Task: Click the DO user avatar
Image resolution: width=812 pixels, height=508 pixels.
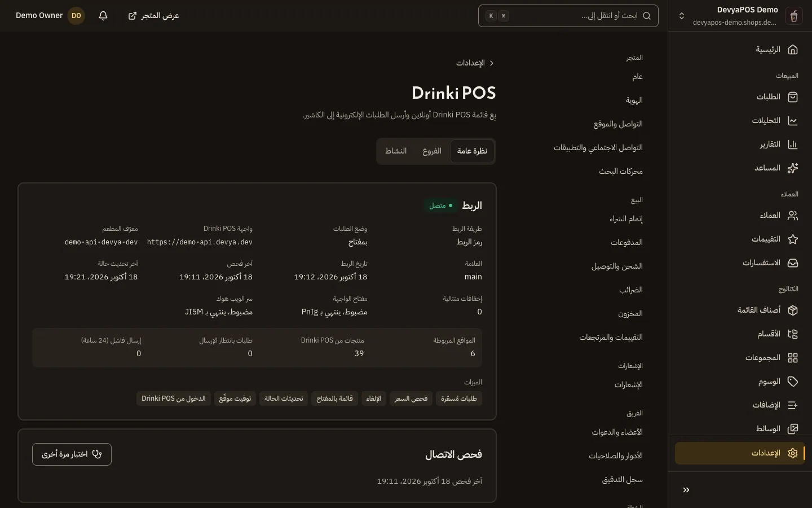Action: click(76, 16)
